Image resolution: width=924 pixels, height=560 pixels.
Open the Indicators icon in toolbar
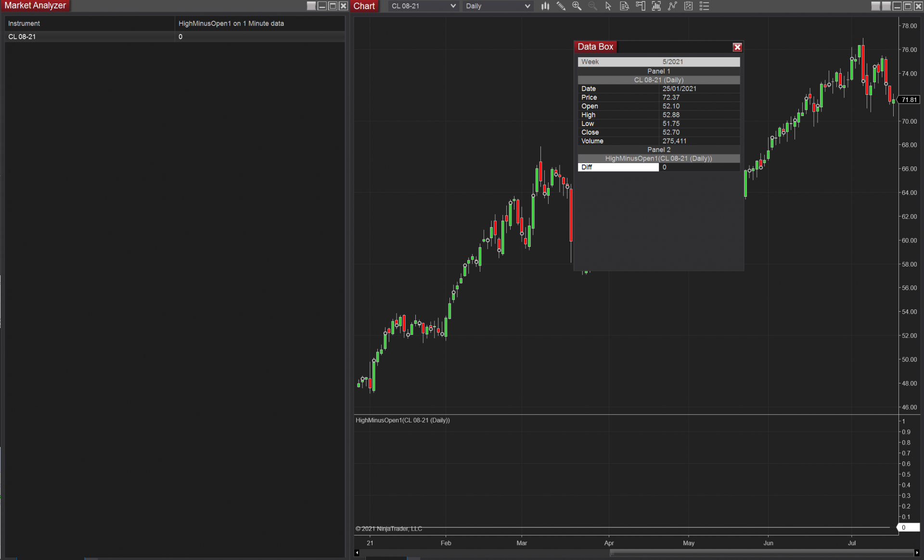click(x=656, y=6)
